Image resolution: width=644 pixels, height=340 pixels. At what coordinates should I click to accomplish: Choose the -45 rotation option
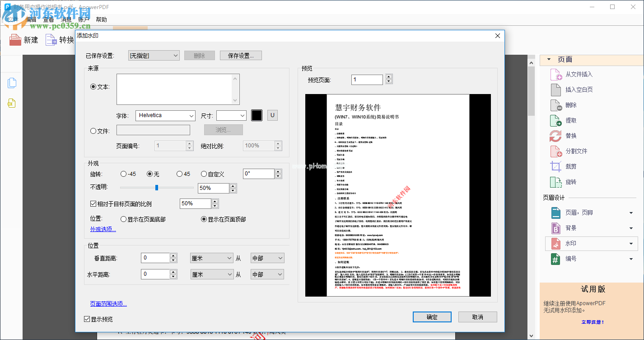point(123,174)
